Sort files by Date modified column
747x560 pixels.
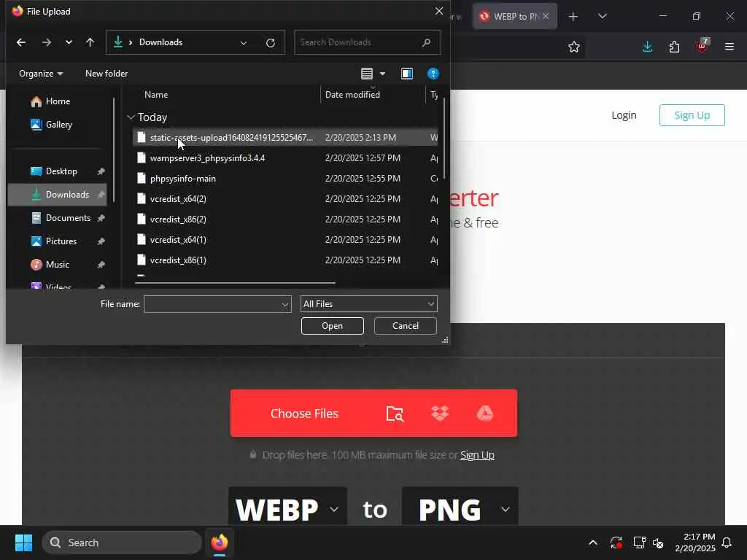(352, 95)
